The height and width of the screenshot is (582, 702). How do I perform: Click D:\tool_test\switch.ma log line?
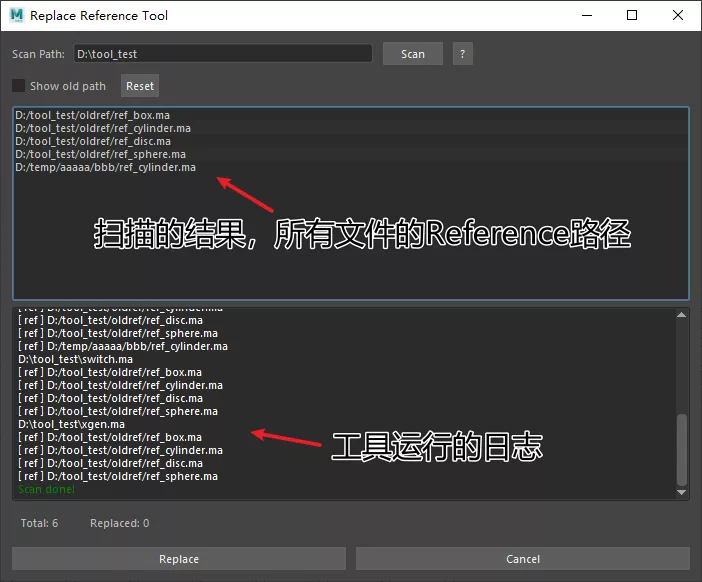tap(75, 359)
